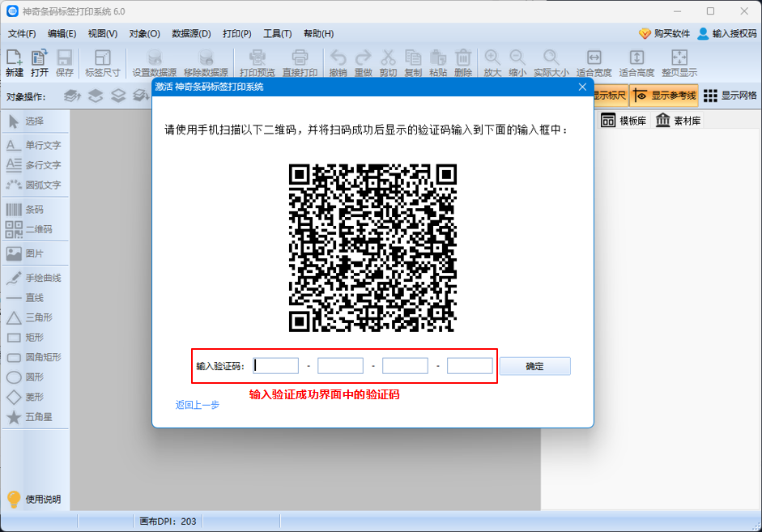This screenshot has height=532, width=762.
Task: Focus the second verification code field
Action: pyautogui.click(x=340, y=366)
